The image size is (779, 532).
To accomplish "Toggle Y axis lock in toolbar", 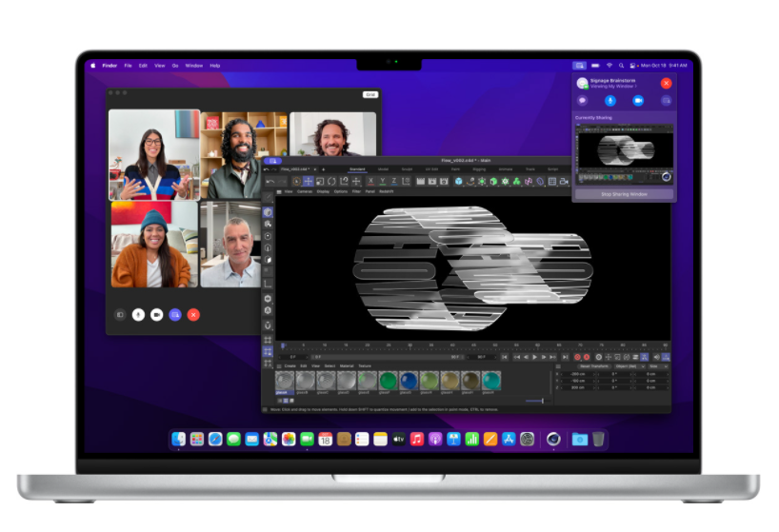I will (383, 182).
